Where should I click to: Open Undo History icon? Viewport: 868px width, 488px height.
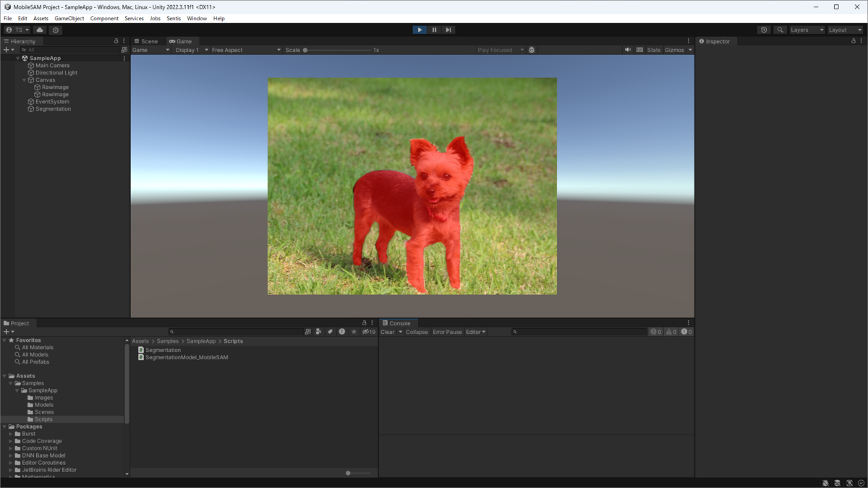(x=764, y=30)
